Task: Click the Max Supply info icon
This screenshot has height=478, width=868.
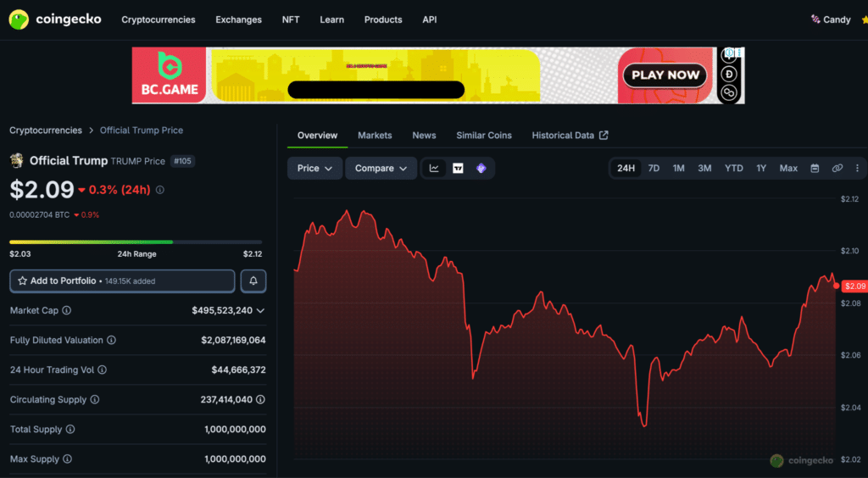Action: tap(67, 459)
